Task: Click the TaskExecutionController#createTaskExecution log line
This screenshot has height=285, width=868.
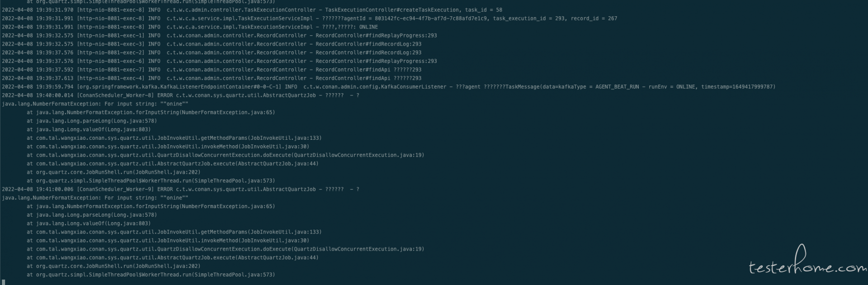Action: 252,10
